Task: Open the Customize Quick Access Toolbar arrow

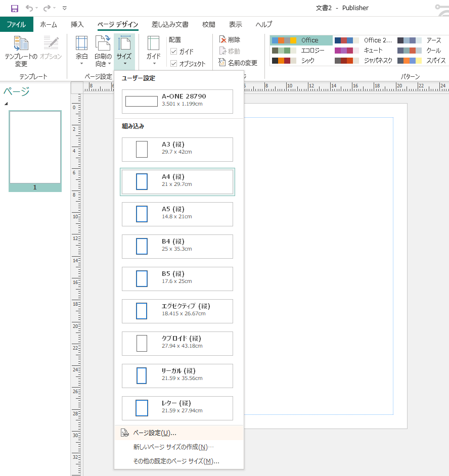Action: click(x=64, y=8)
